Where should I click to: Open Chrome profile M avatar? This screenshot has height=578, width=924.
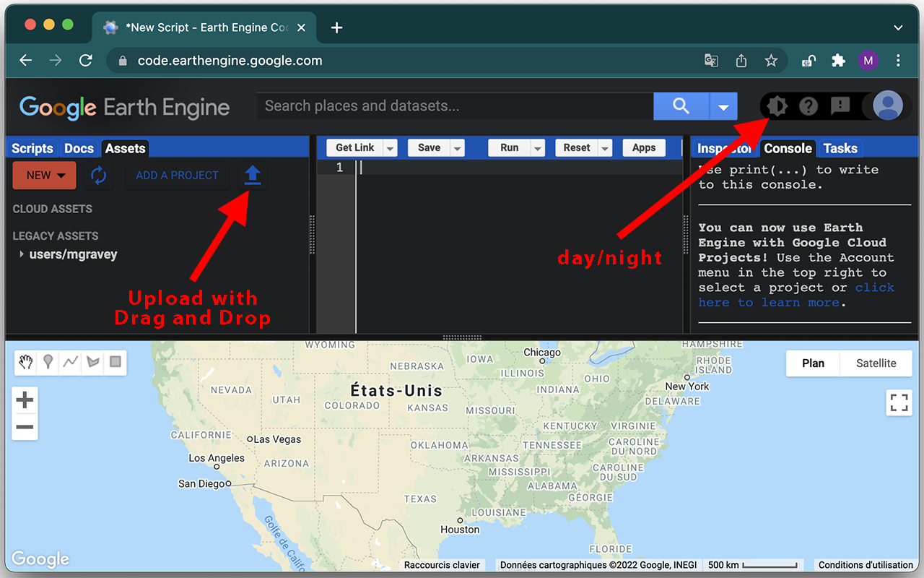(868, 61)
